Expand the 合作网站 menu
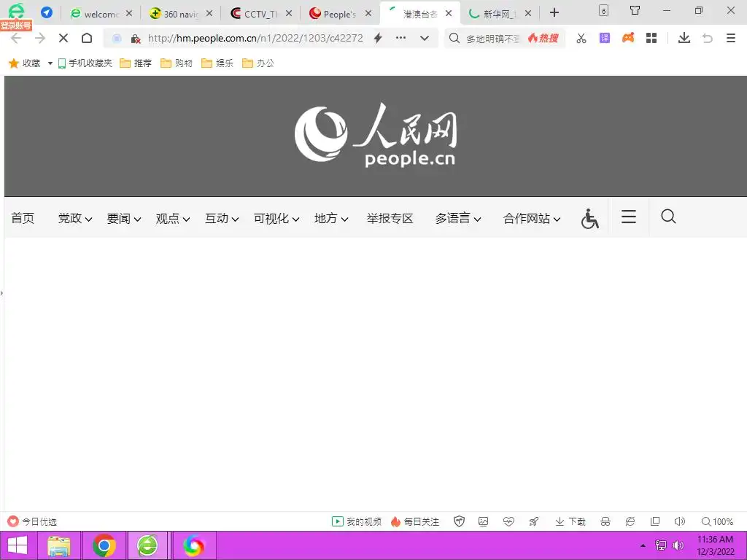The image size is (747, 560). pos(532,219)
